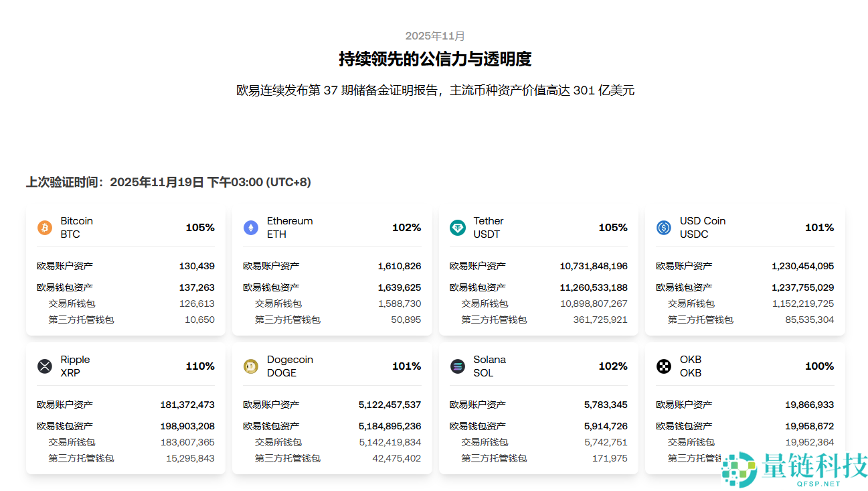The height and width of the screenshot is (491, 868).
Task: Select the Tether USDT card title
Action: [489, 228]
